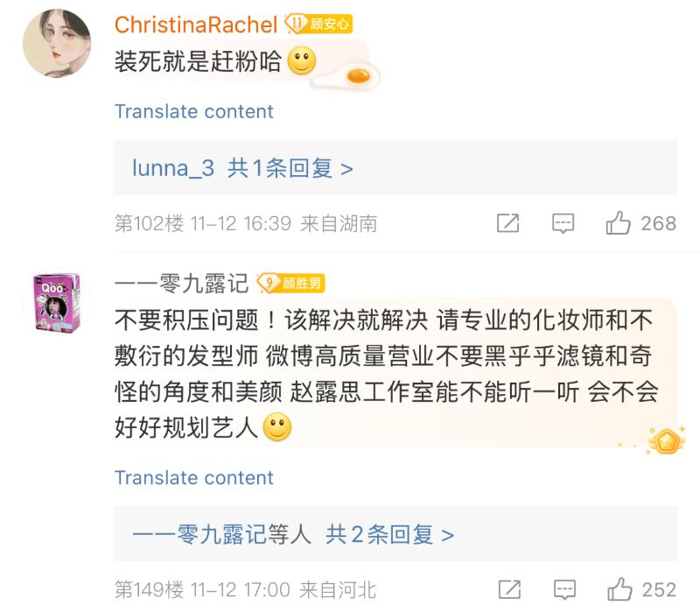Viewport: 700px width, 605px height.
Task: Click share icon on 第149楼 comment
Action: [x=507, y=589]
